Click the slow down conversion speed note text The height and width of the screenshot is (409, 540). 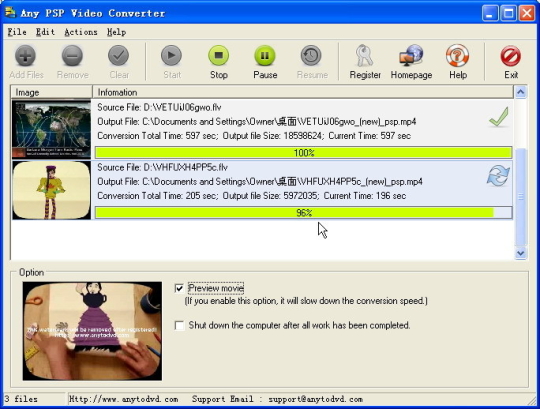pos(306,301)
